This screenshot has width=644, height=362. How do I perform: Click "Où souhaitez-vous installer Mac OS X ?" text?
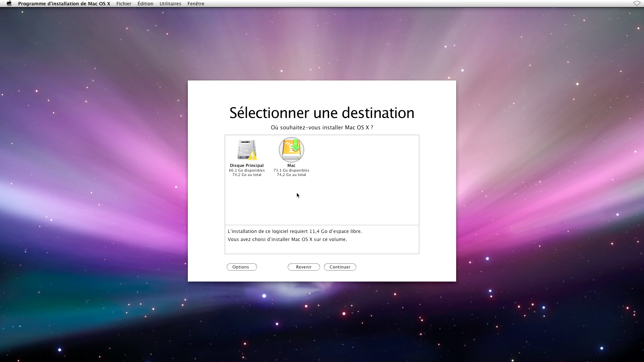coord(322,128)
